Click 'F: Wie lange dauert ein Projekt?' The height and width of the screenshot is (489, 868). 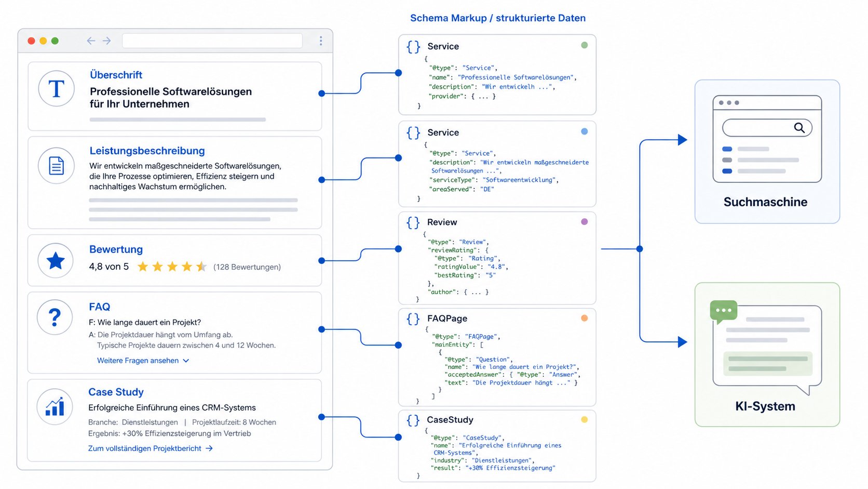point(145,322)
